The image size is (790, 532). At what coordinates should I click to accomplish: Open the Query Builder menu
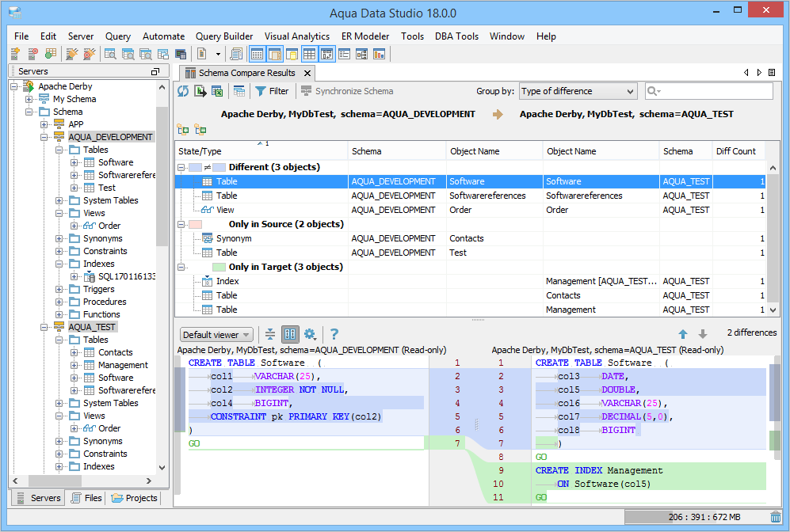[x=224, y=36]
